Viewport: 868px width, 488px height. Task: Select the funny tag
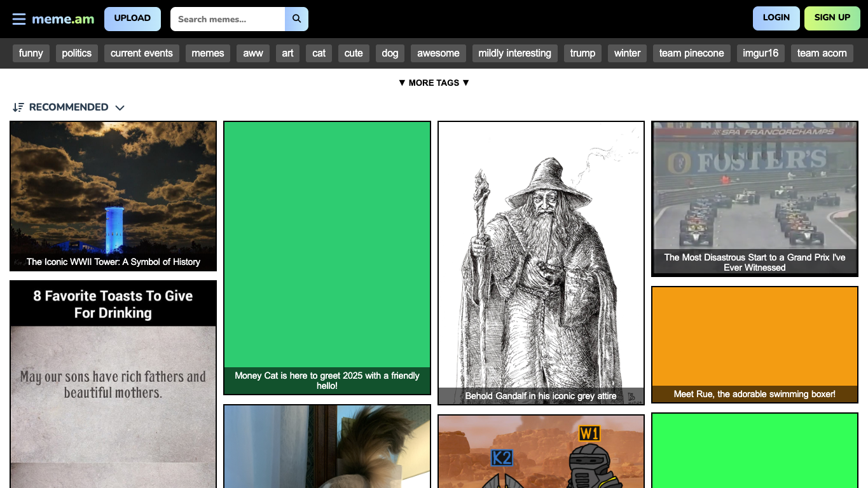coord(31,53)
